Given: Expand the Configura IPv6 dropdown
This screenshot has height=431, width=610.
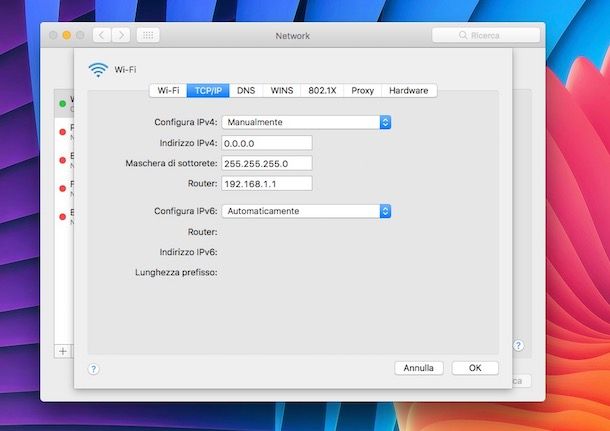Looking at the screenshot, I should point(305,211).
